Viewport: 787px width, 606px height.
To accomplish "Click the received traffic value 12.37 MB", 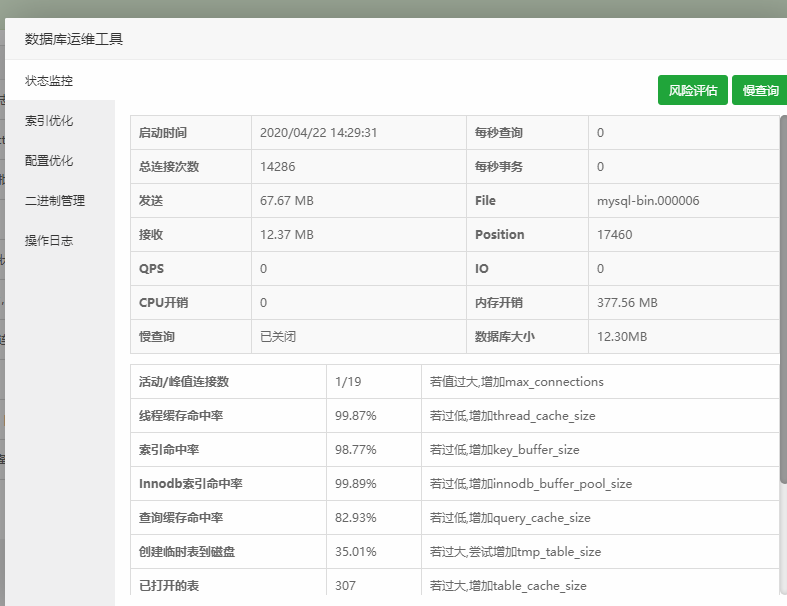I will [287, 234].
